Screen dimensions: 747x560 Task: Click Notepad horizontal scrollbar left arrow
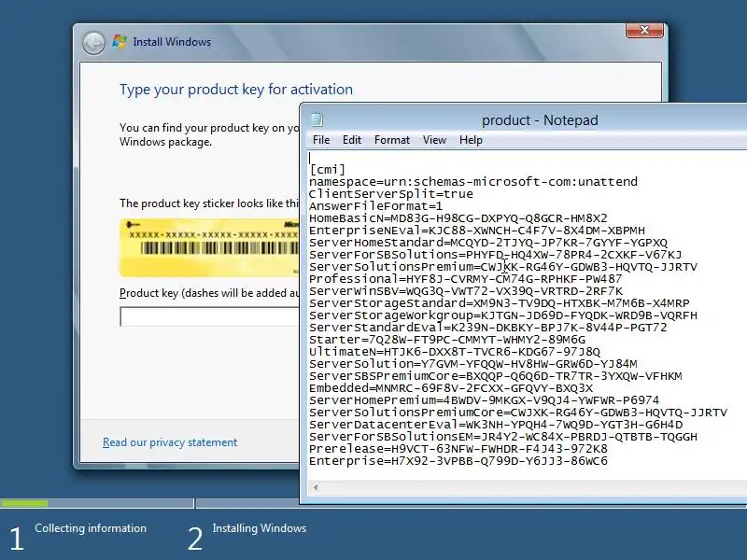[316, 487]
